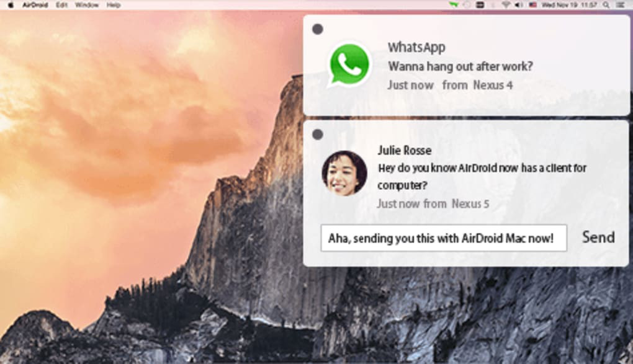633x364 pixels.
Task: Open the Window menu
Action: click(x=87, y=5)
